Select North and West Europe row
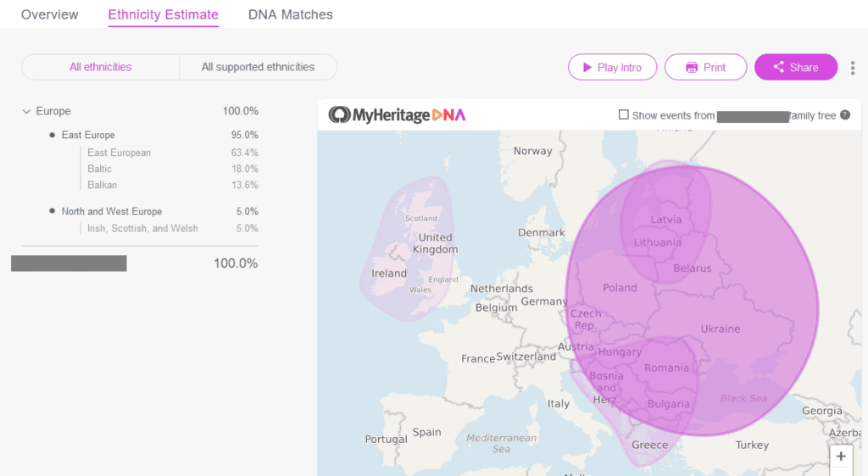This screenshot has width=868, height=476. click(x=154, y=211)
